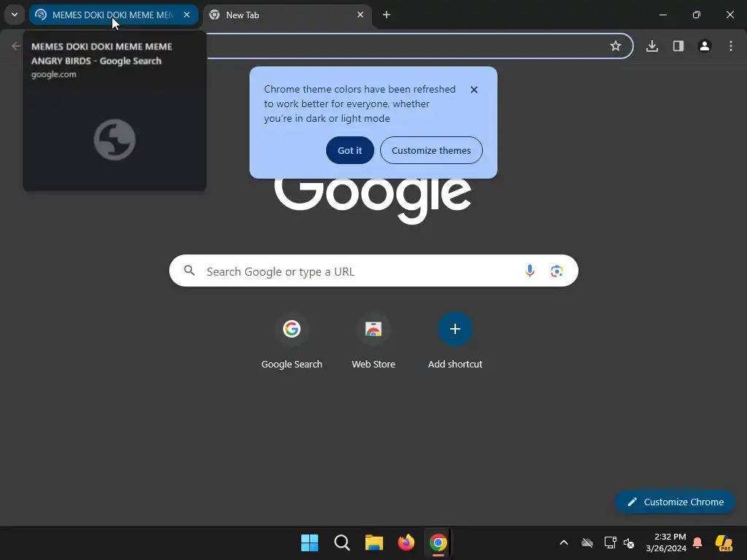Click the Chrome taskbar icon

pyautogui.click(x=438, y=542)
